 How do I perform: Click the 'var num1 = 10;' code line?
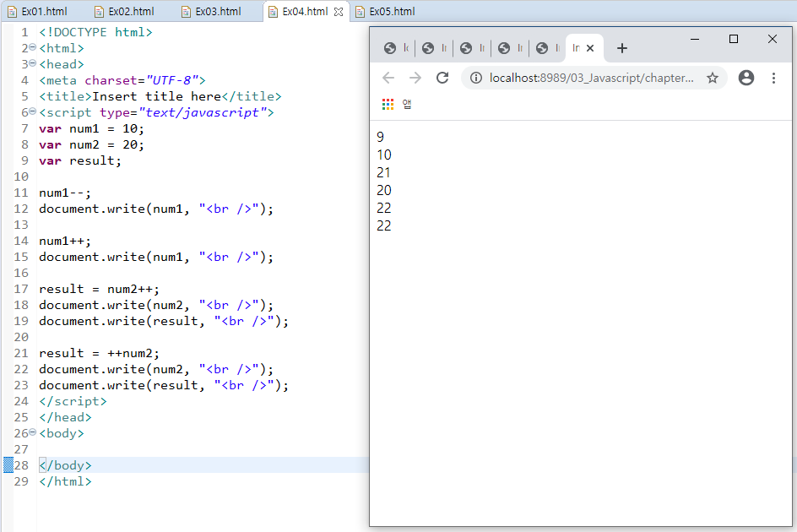pyautogui.click(x=91, y=128)
